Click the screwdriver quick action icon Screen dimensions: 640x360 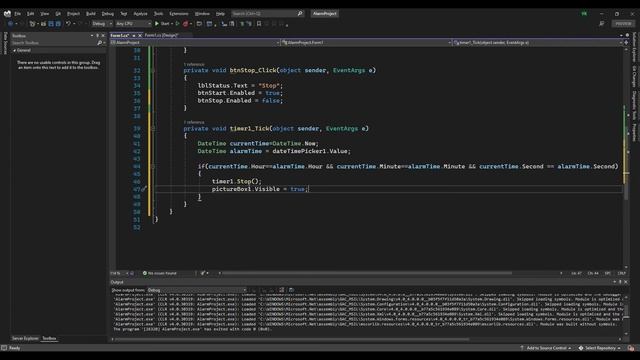(x=144, y=189)
